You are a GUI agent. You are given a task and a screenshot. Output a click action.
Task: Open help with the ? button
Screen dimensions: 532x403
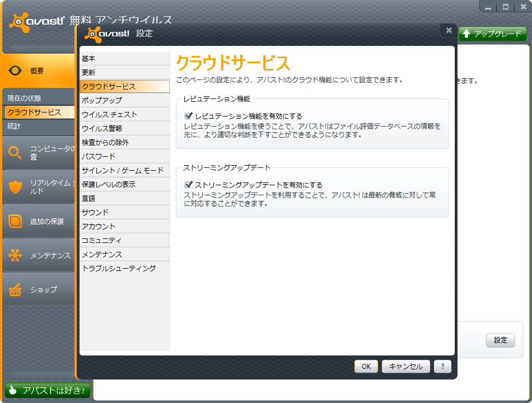click(x=442, y=367)
